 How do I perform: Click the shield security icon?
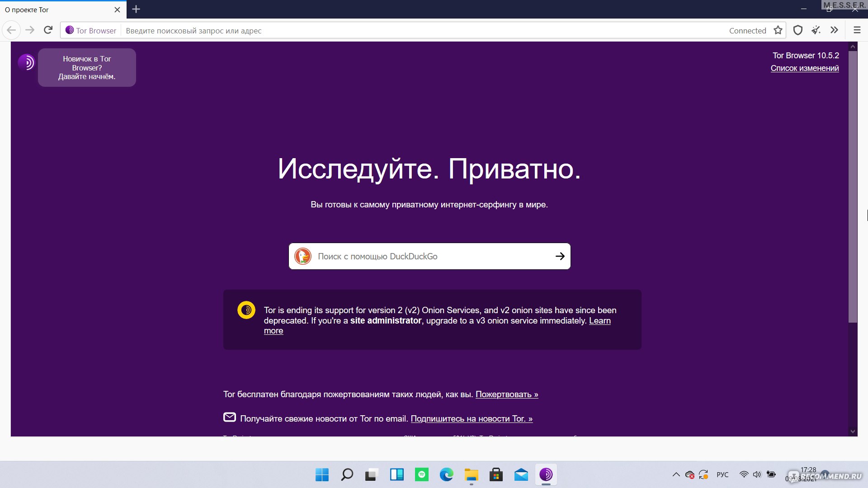798,30
